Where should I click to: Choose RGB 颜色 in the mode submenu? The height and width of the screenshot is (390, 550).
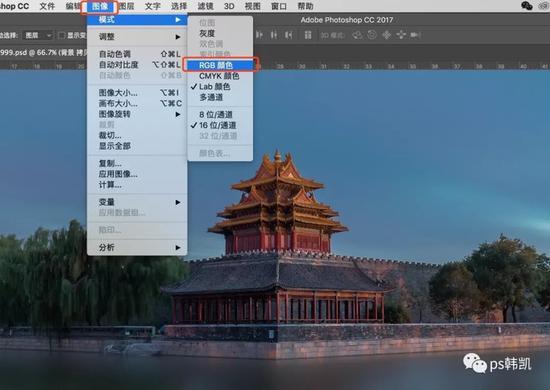[220, 65]
